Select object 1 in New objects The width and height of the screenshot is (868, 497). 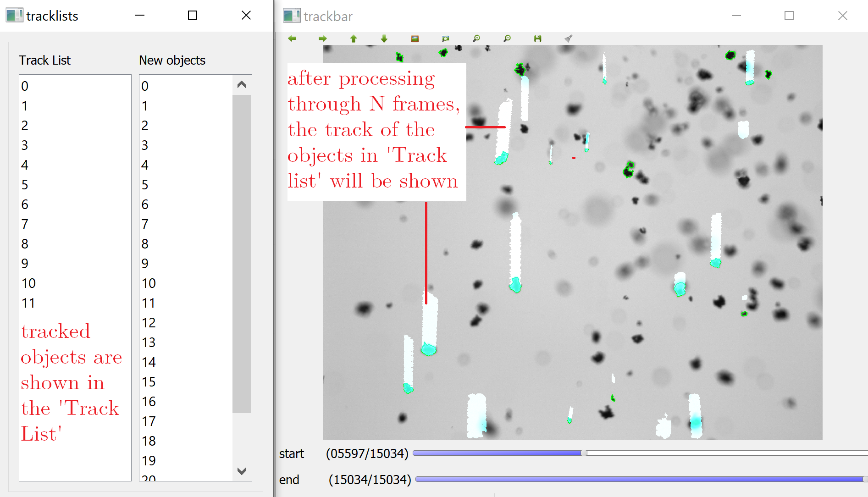(186, 105)
